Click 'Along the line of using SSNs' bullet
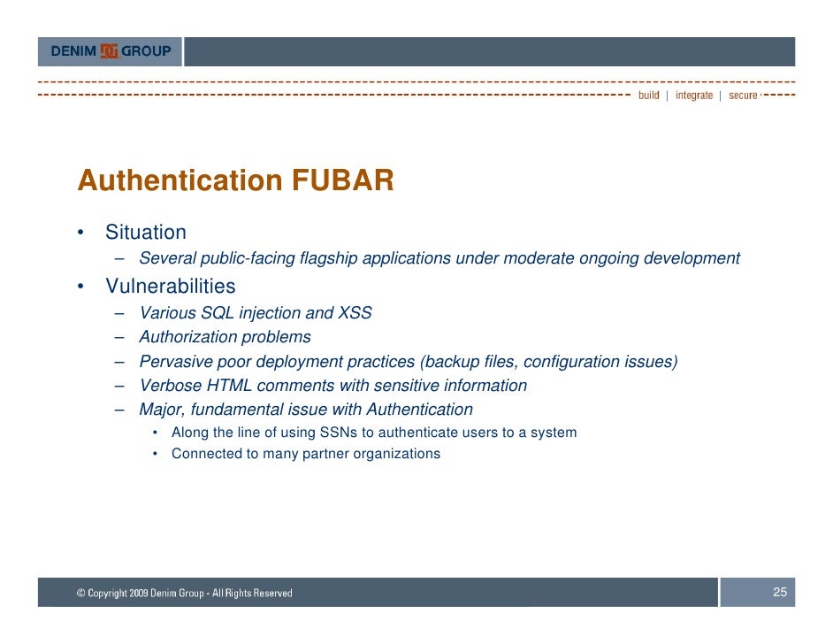The image size is (833, 644). pyautogui.click(x=373, y=433)
